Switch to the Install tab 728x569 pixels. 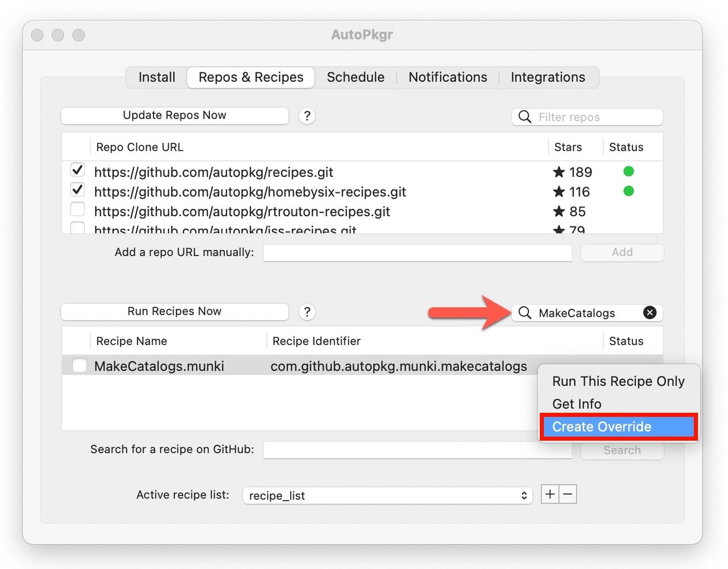coord(157,77)
